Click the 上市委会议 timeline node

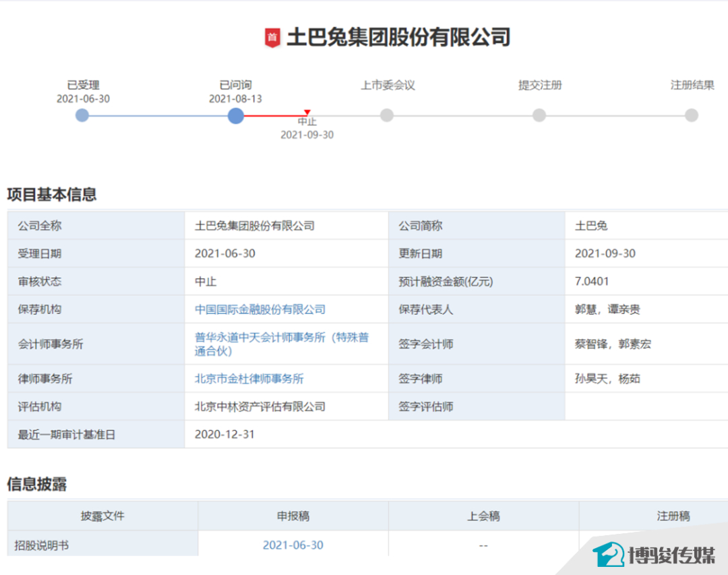[387, 115]
